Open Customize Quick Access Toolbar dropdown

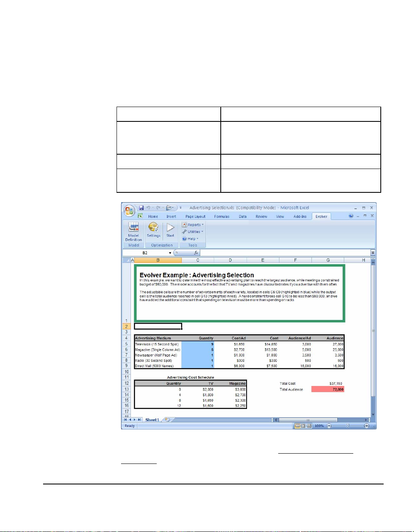pyautogui.click(x=181, y=208)
